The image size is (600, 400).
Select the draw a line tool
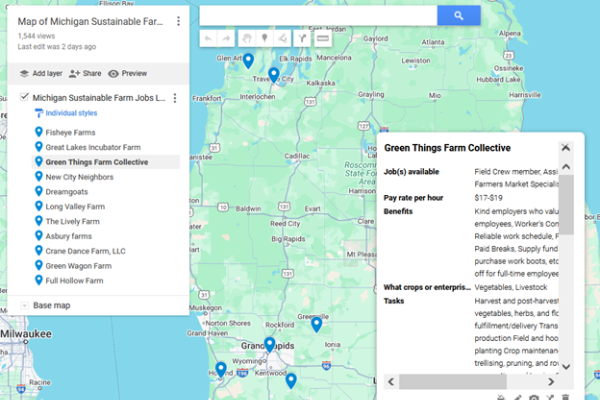283,38
